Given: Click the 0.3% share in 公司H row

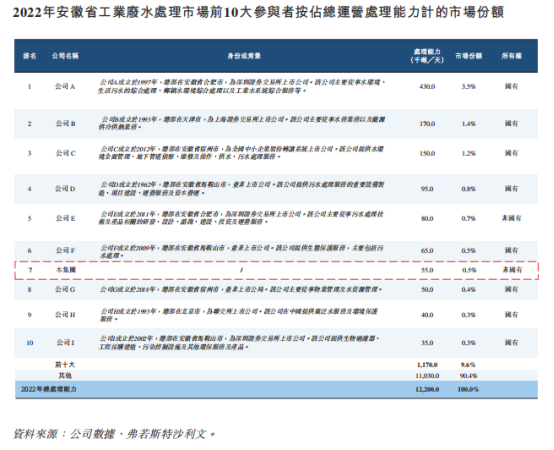Looking at the screenshot, I should point(468,314).
